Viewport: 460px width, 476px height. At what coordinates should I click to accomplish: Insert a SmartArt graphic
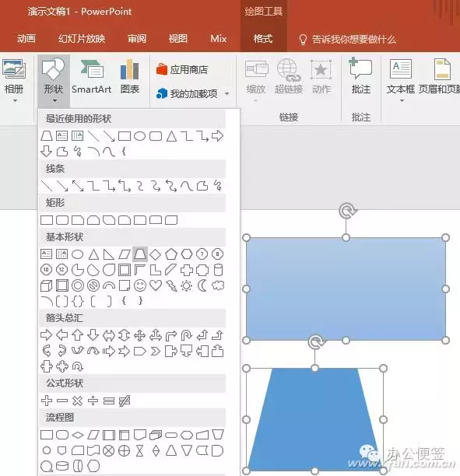tap(91, 76)
